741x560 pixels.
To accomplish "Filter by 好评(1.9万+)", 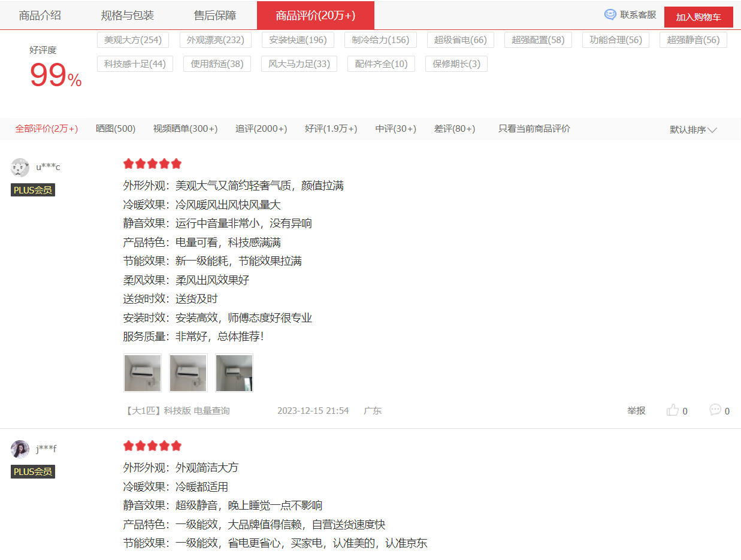I will (331, 129).
